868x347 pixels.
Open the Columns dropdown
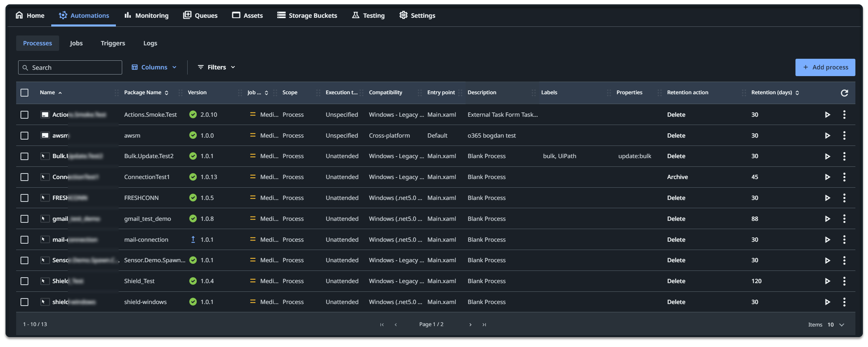pyautogui.click(x=154, y=67)
